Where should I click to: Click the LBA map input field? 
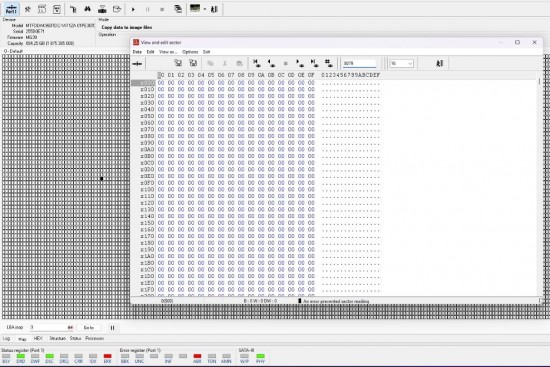[x=51, y=327]
